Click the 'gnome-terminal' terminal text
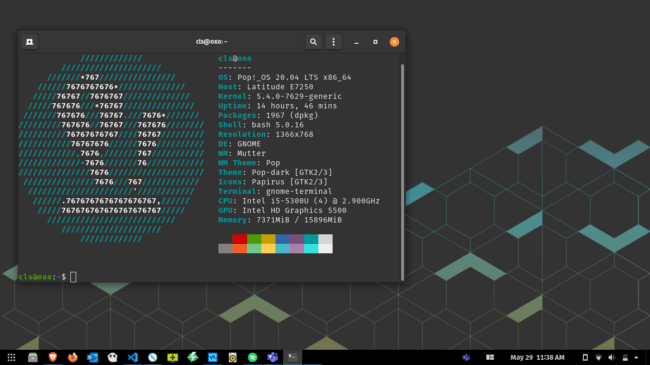 299,191
